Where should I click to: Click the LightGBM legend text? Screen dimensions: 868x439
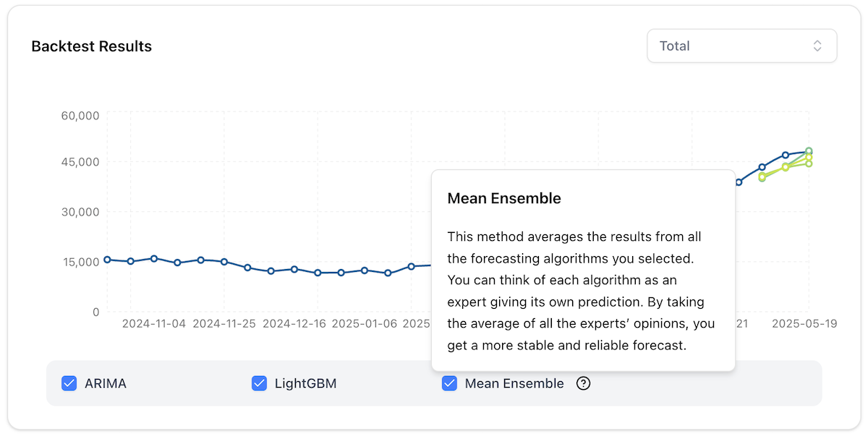(307, 383)
